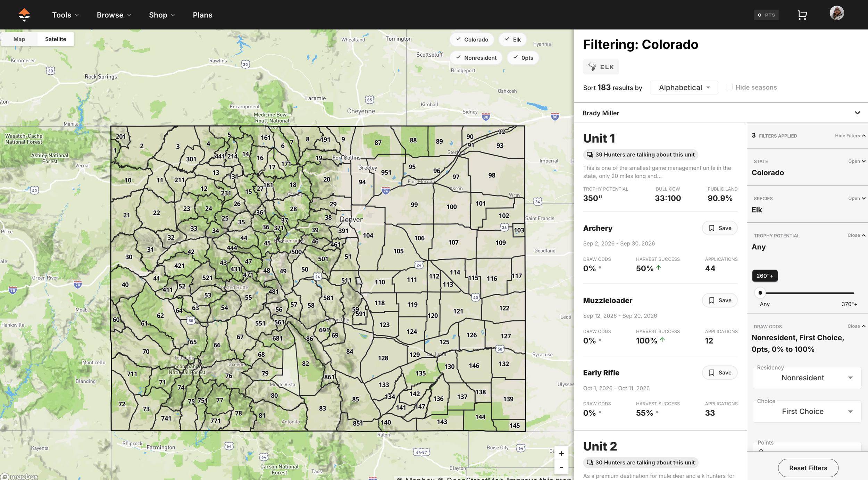Click the GOHUNT logo icon

pyautogui.click(x=24, y=15)
